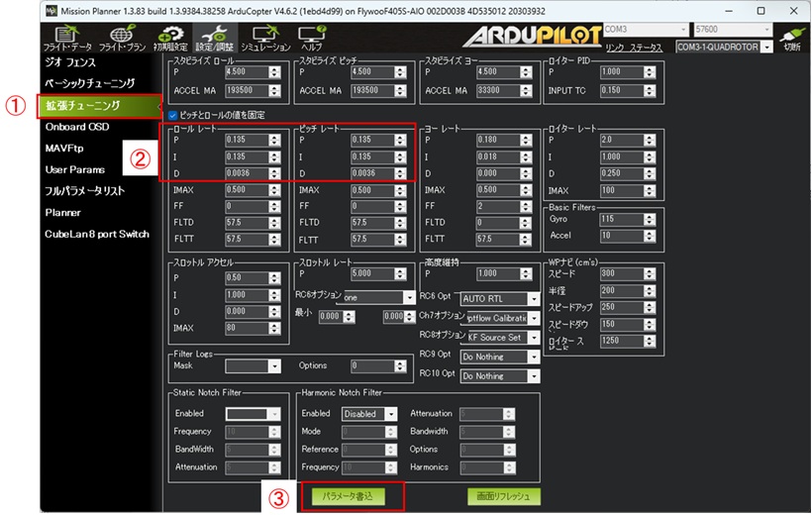Image resolution: width=812 pixels, height=515 pixels.
Task: Open the RC6 Opt AUTO RTL dropdown
Action: (x=500, y=298)
